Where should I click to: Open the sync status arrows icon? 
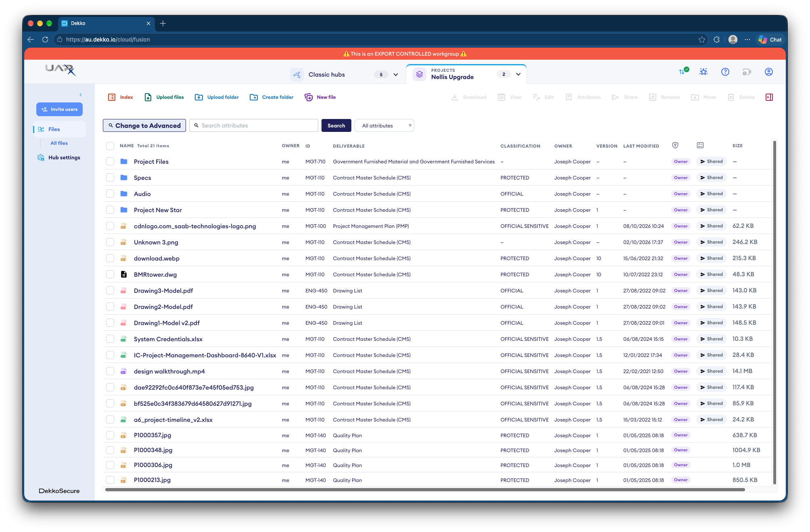click(x=683, y=71)
